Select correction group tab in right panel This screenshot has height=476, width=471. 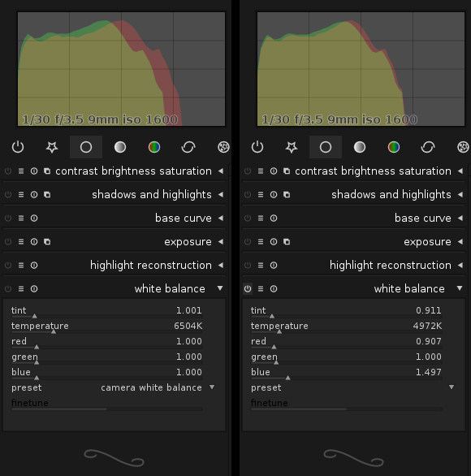click(x=428, y=147)
